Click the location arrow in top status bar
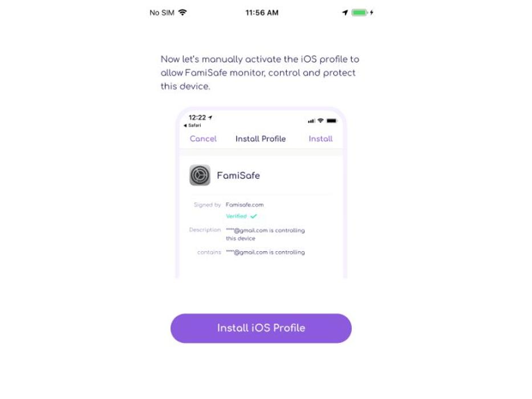The height and width of the screenshot is (399, 532). coord(345,13)
